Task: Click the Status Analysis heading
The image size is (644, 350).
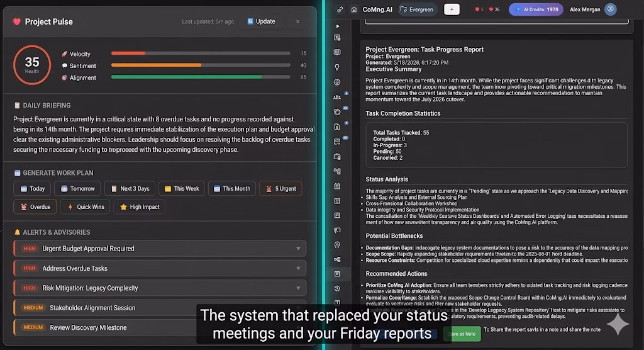Action: point(387,179)
